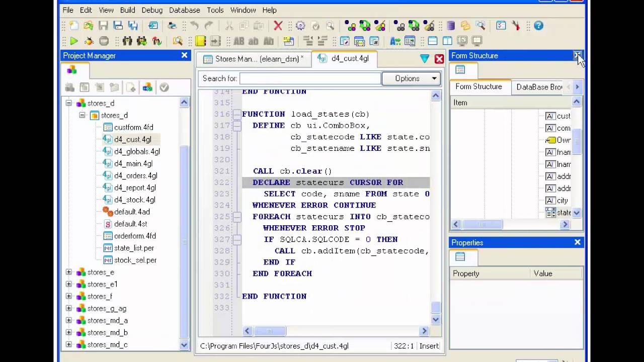
Task: Click the code editor horizontal scrollbar thumb
Action: pos(270,331)
